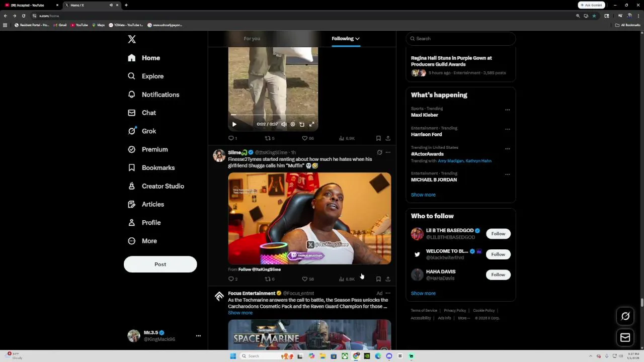Reply to the top video post

(232, 138)
